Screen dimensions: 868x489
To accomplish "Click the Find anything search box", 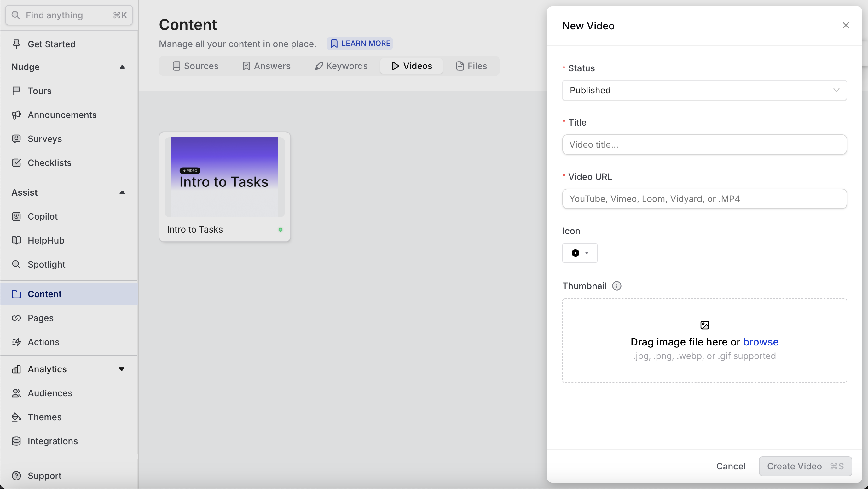I will [69, 15].
